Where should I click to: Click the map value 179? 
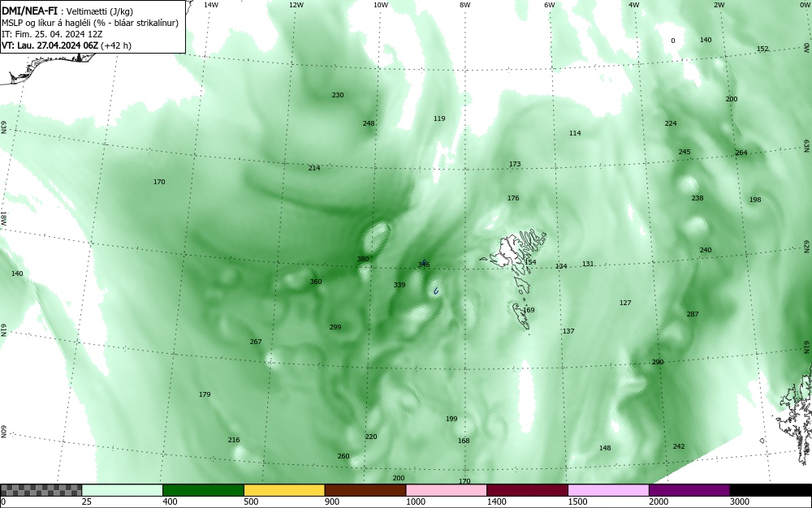205,394
